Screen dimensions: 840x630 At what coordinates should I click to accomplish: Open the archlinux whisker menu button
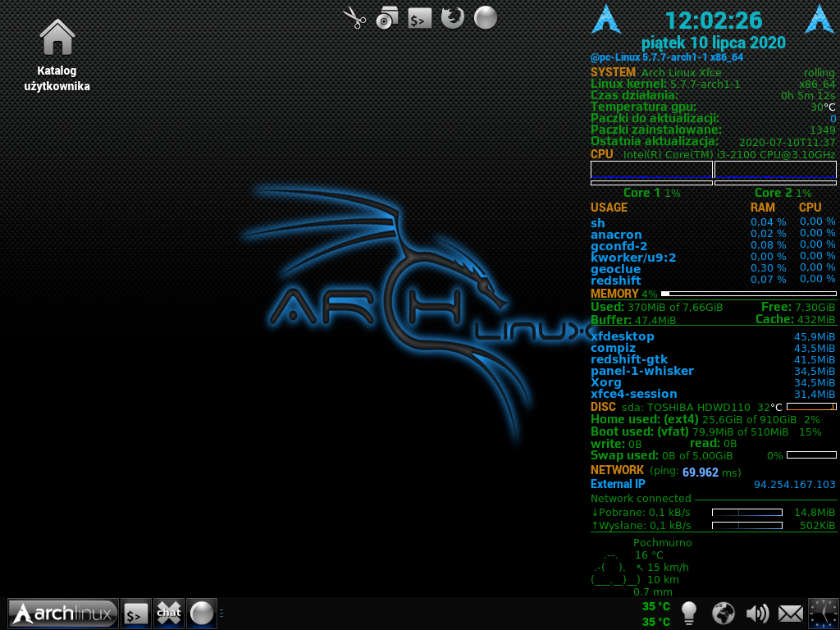pyautogui.click(x=63, y=614)
